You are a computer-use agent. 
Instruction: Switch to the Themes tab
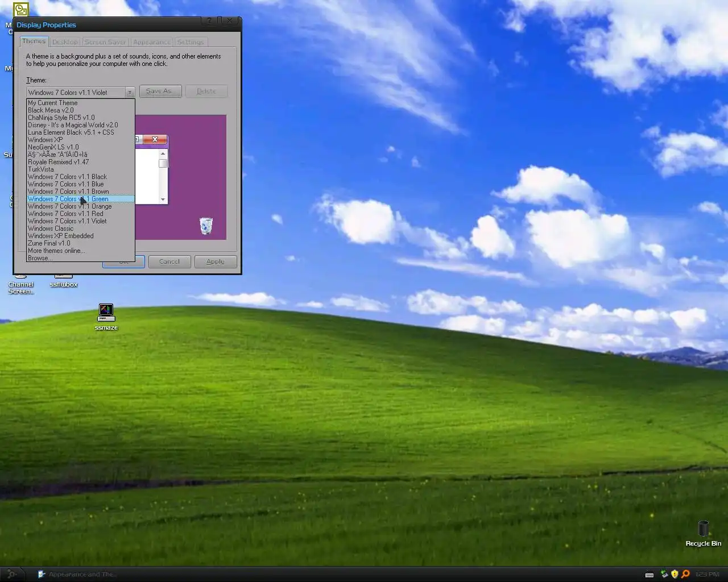(x=34, y=41)
